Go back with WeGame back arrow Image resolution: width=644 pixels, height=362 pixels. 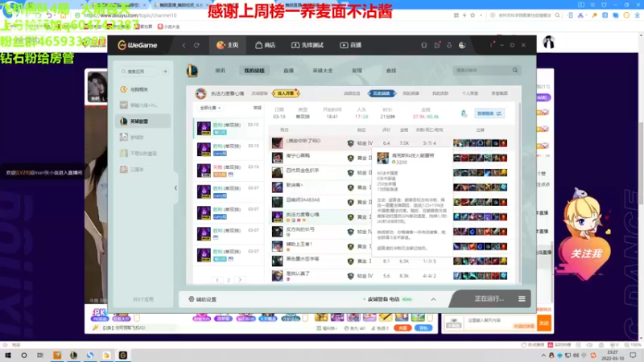coord(184,45)
